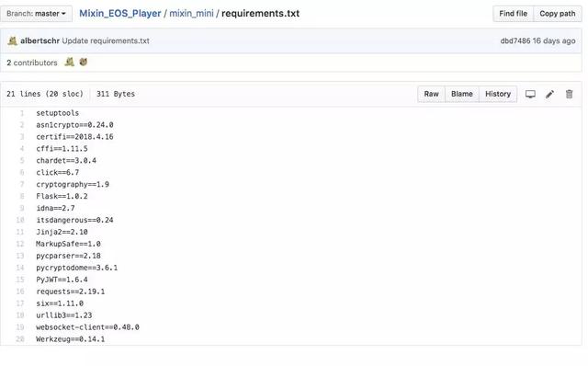Open the Blame view
The image size is (588, 366).
coord(461,94)
